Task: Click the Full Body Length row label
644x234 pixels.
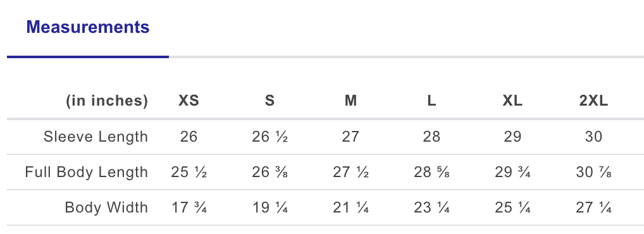Action: (86, 172)
